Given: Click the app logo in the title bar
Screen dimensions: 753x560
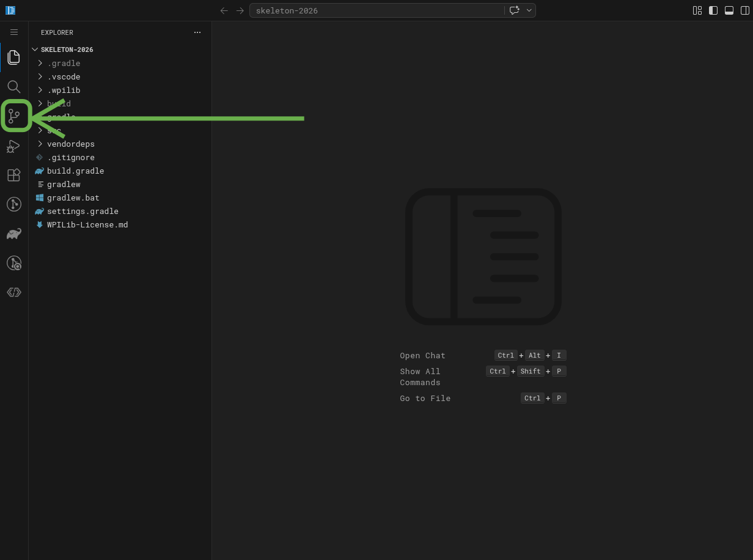Looking at the screenshot, I should tap(10, 10).
